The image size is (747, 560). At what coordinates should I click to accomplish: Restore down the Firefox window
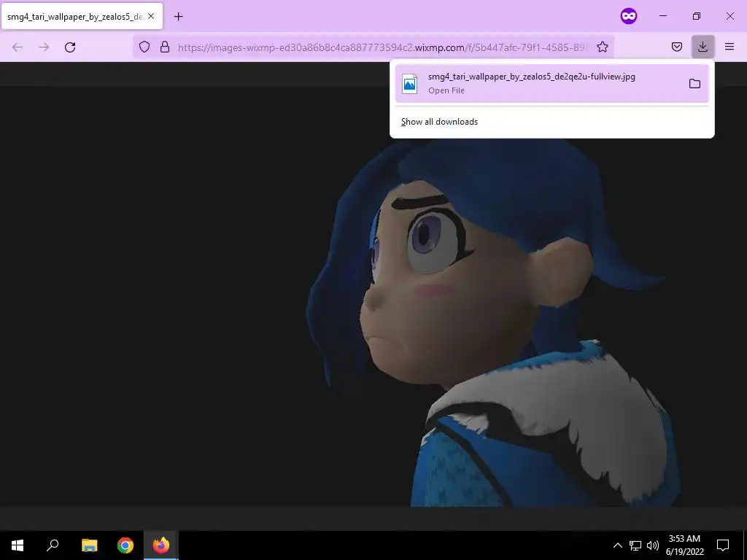pos(697,16)
